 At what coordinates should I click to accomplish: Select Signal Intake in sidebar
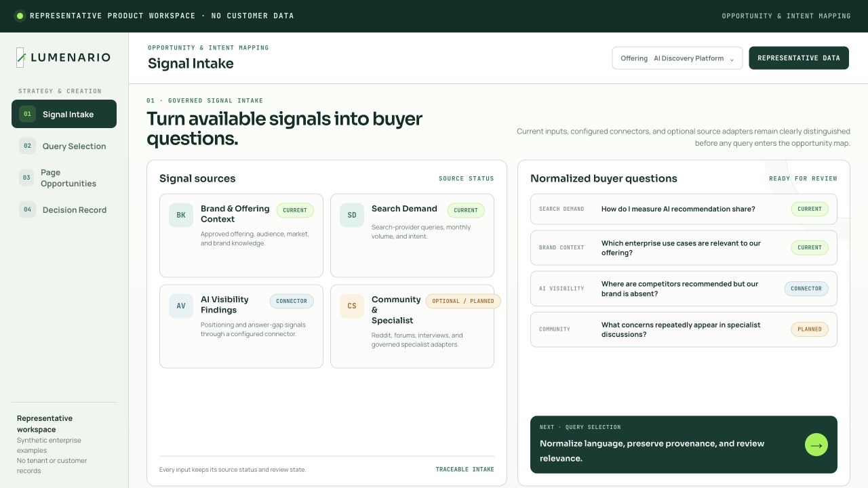pos(64,114)
